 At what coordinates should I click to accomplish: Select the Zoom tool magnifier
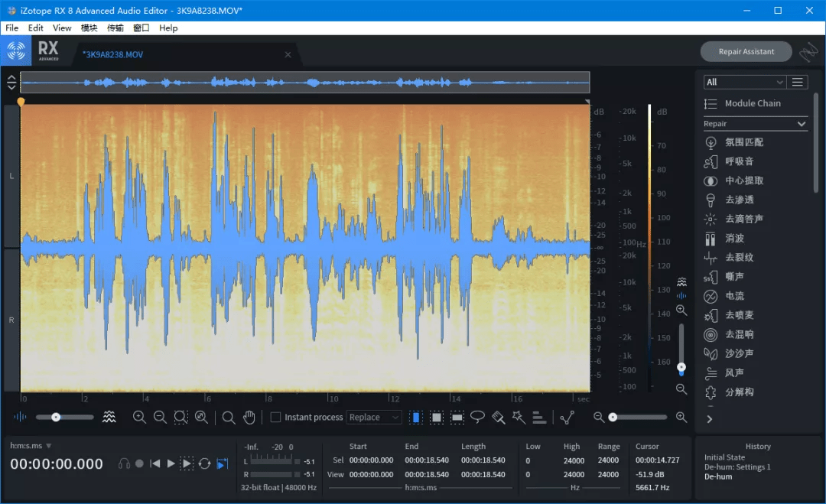click(229, 418)
